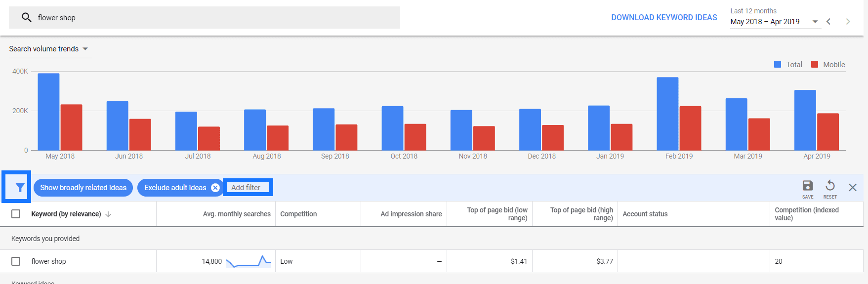Go to next date range

click(x=848, y=22)
